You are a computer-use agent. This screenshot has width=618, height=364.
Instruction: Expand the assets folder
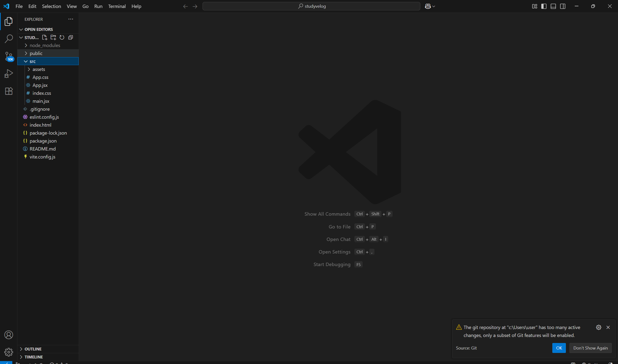39,69
